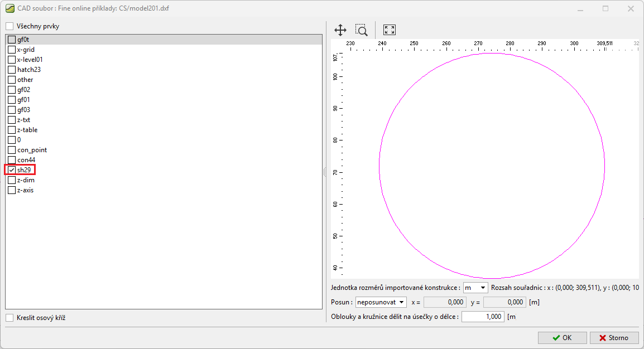This screenshot has width=644, height=349.
Task: Open the unit dropdown showing 'm'
Action: (475, 288)
